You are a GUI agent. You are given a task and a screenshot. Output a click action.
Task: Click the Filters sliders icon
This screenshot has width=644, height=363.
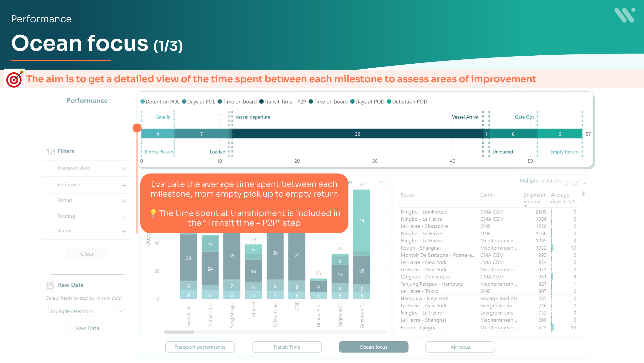tap(51, 151)
